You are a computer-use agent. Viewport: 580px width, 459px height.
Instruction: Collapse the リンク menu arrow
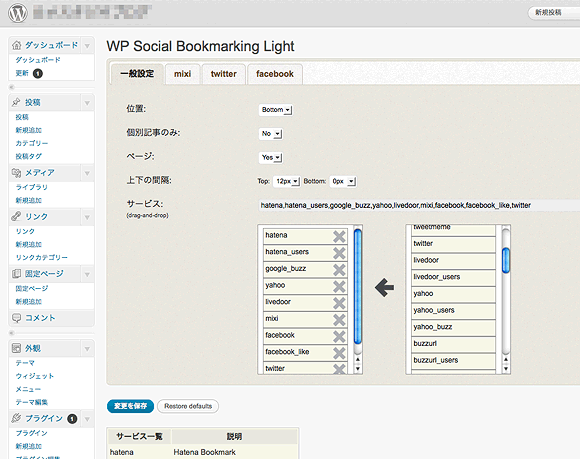87,217
